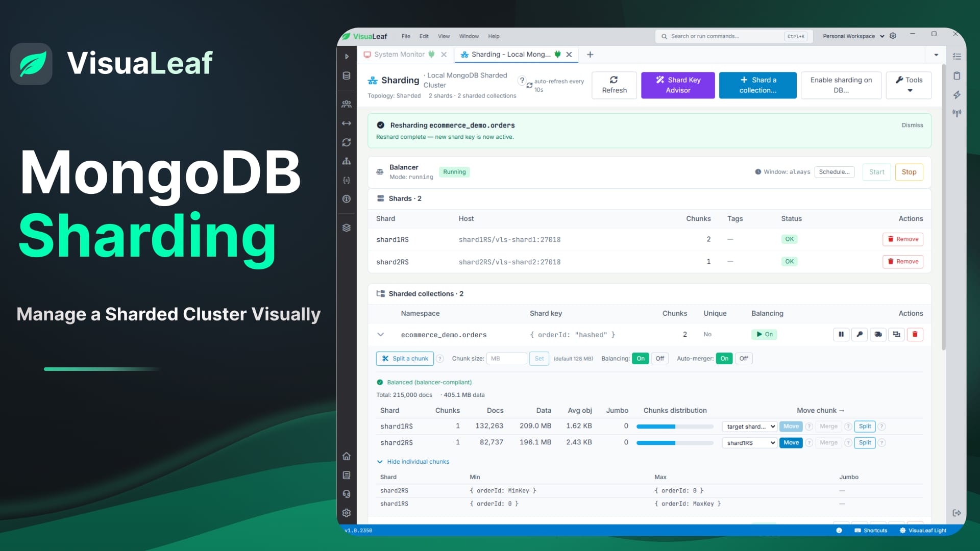Open Personal Workspace dropdown

pos(853,36)
